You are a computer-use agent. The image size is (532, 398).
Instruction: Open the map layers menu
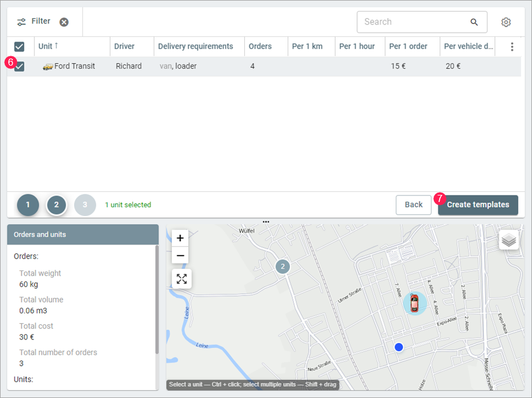[x=509, y=239]
